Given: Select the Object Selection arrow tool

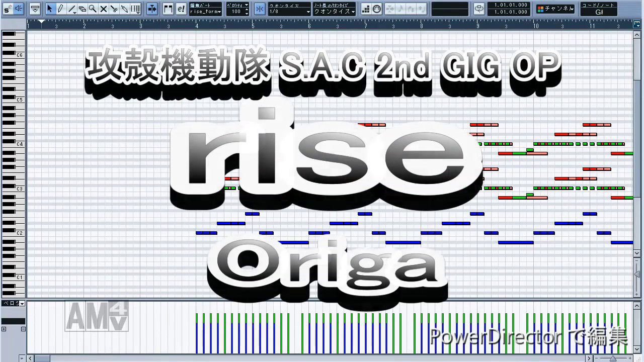Looking at the screenshot, I should click(x=50, y=9).
